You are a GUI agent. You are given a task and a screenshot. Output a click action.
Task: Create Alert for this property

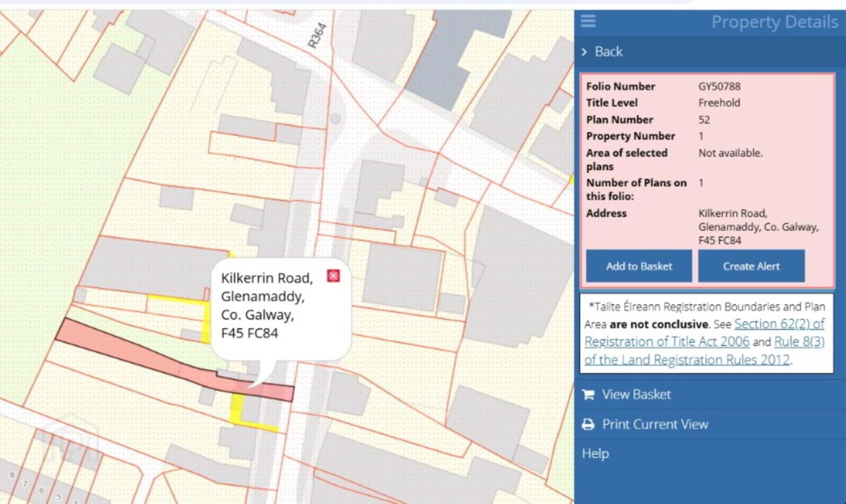[x=751, y=266]
